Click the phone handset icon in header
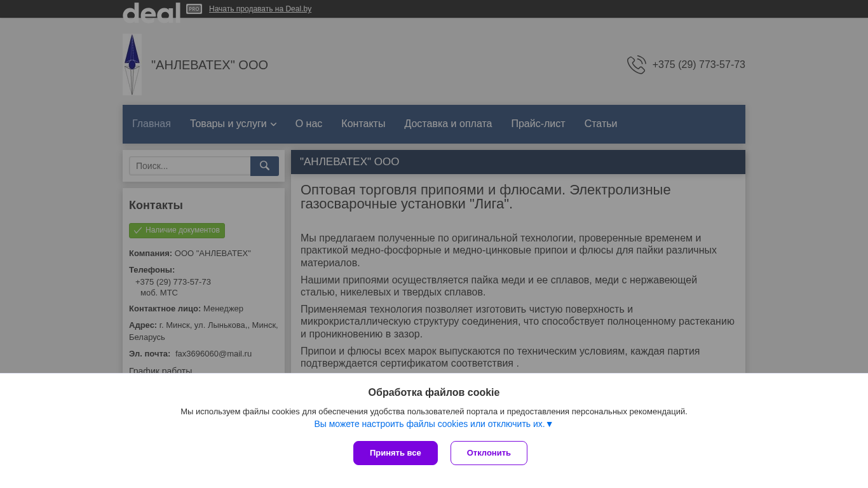The height and width of the screenshot is (488, 868). pos(636,65)
